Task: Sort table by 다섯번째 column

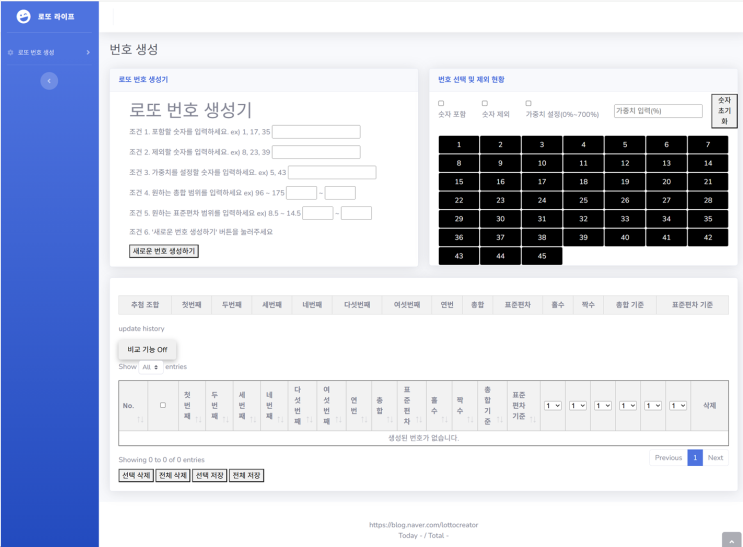Action: tap(302, 406)
